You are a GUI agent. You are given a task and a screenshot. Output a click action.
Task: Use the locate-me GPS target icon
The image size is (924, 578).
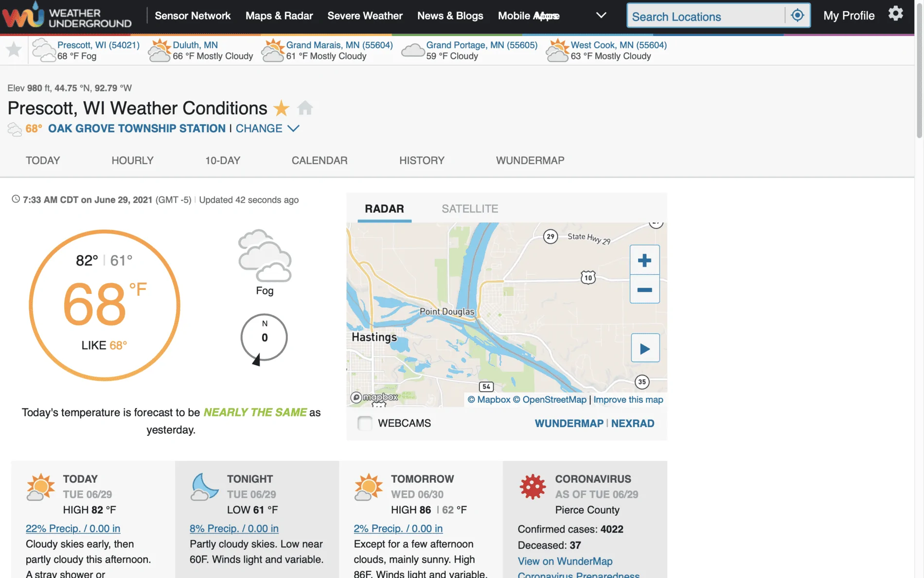(x=798, y=15)
